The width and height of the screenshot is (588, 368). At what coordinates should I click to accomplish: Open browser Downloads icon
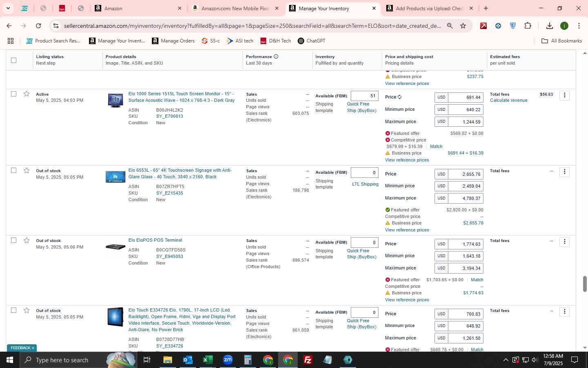[550, 26]
